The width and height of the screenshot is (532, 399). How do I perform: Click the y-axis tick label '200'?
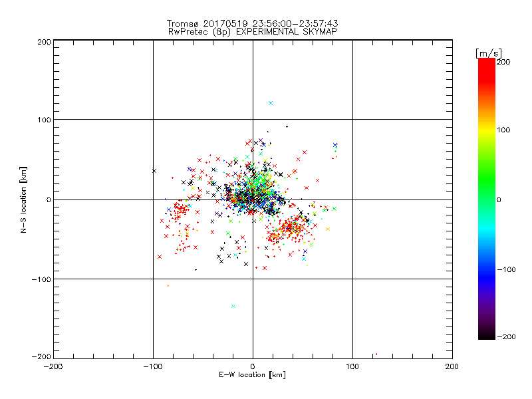(44, 43)
